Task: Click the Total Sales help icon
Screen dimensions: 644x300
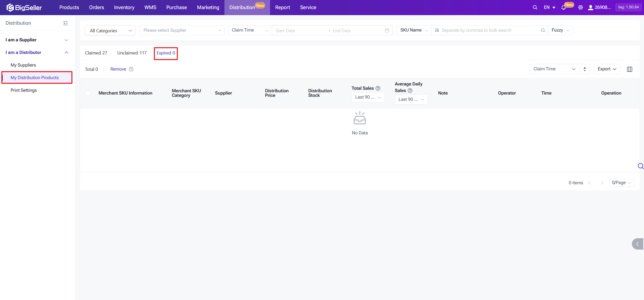Action: [x=378, y=88]
